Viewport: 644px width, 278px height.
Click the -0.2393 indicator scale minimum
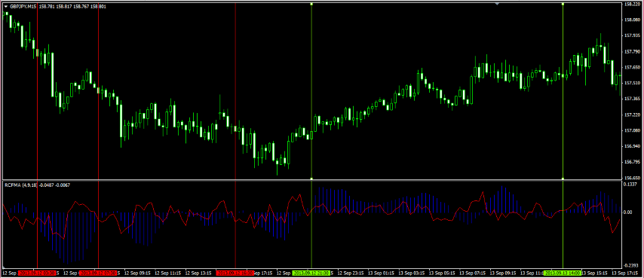(x=630, y=266)
